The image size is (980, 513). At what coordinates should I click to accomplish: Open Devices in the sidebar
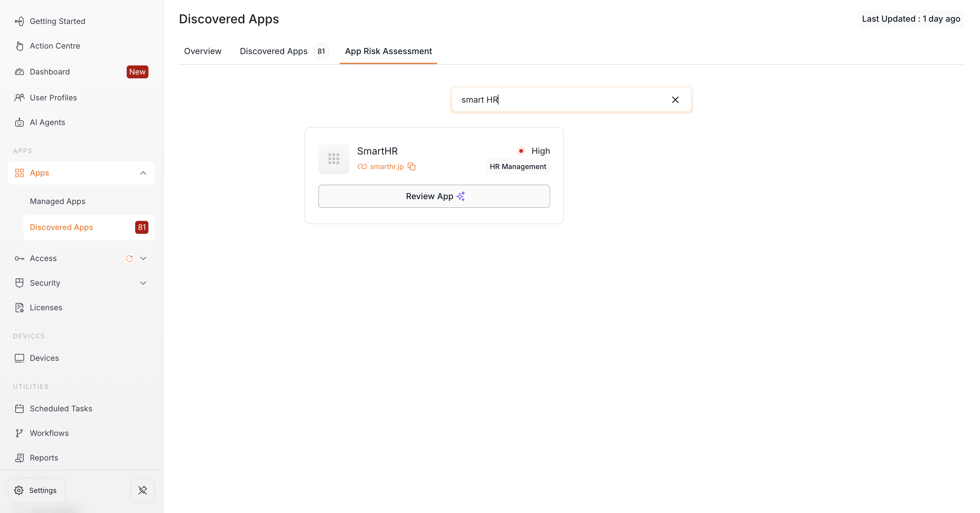pyautogui.click(x=44, y=358)
